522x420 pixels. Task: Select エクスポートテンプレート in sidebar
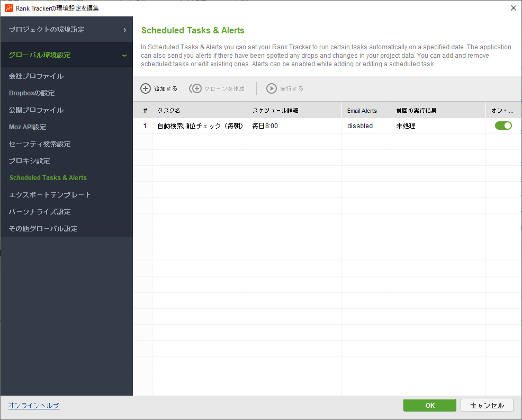50,195
